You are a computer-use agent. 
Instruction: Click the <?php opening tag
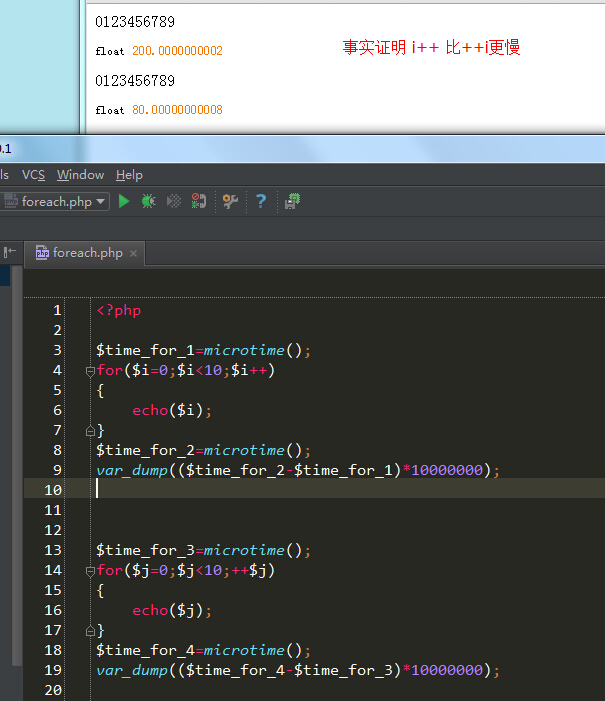point(118,310)
